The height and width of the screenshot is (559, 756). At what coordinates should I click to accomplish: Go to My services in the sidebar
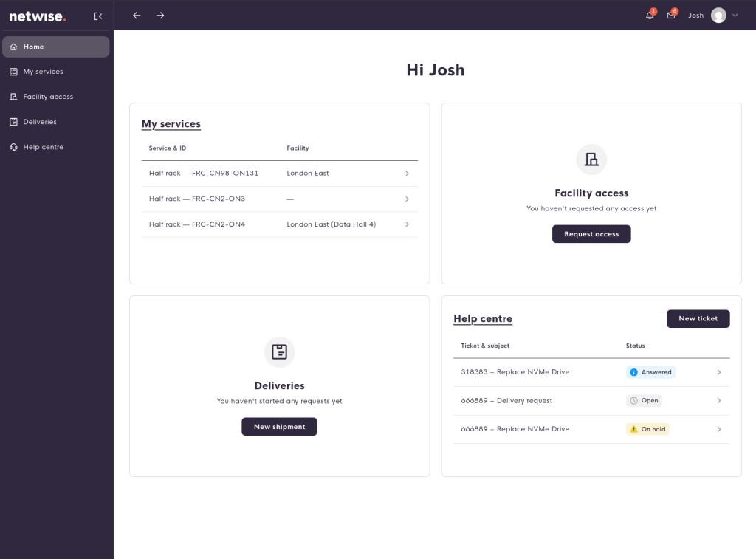pos(43,72)
